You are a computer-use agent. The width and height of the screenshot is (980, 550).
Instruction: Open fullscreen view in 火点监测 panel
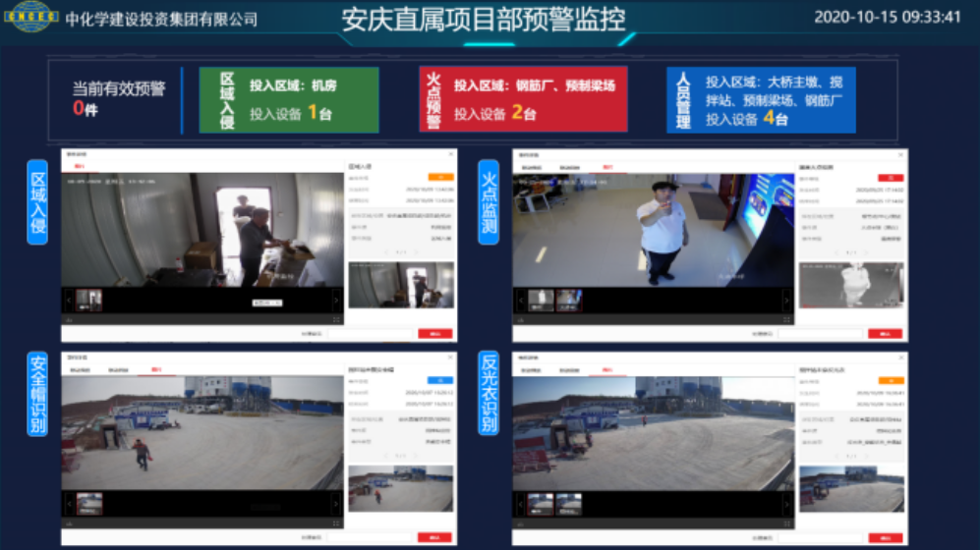pyautogui.click(x=786, y=319)
